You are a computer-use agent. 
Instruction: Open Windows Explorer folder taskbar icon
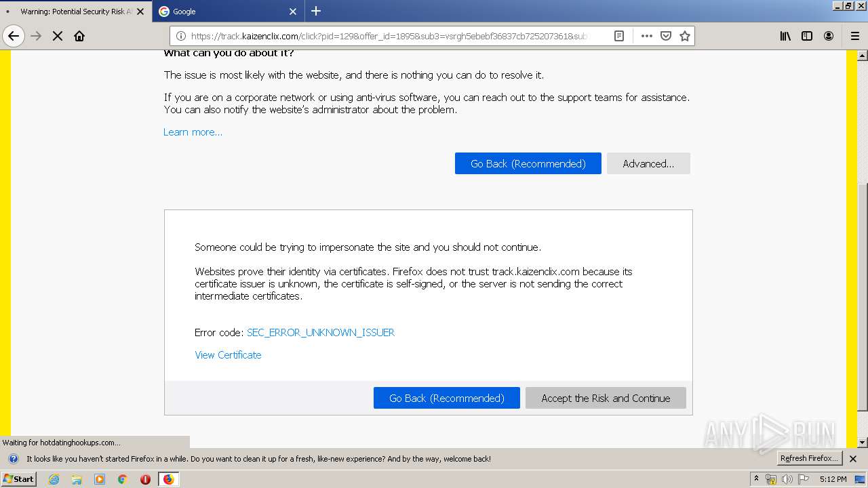(x=77, y=479)
